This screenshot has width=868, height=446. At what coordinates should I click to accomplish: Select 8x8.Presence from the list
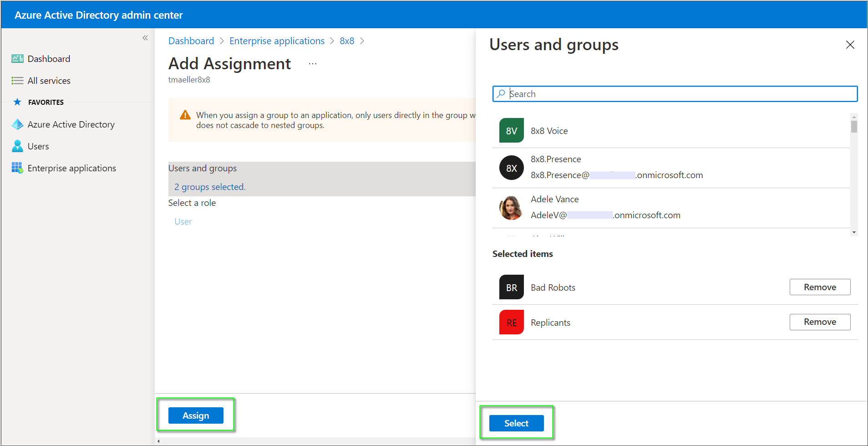(671, 168)
